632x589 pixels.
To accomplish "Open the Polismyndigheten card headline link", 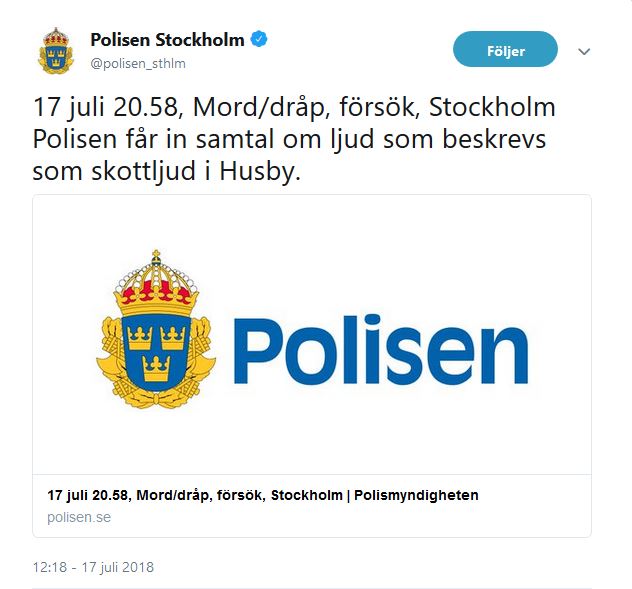I will coord(263,495).
